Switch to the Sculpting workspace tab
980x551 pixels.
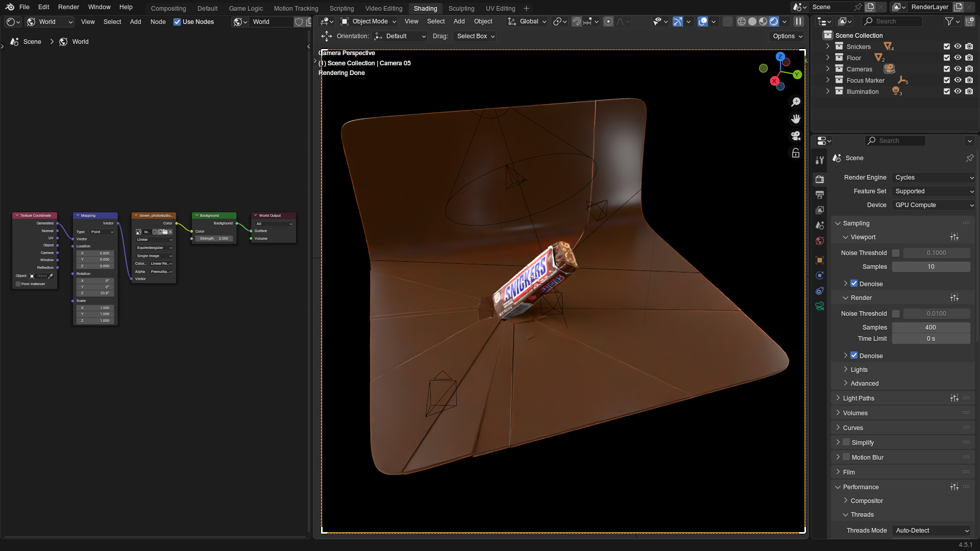(x=461, y=9)
